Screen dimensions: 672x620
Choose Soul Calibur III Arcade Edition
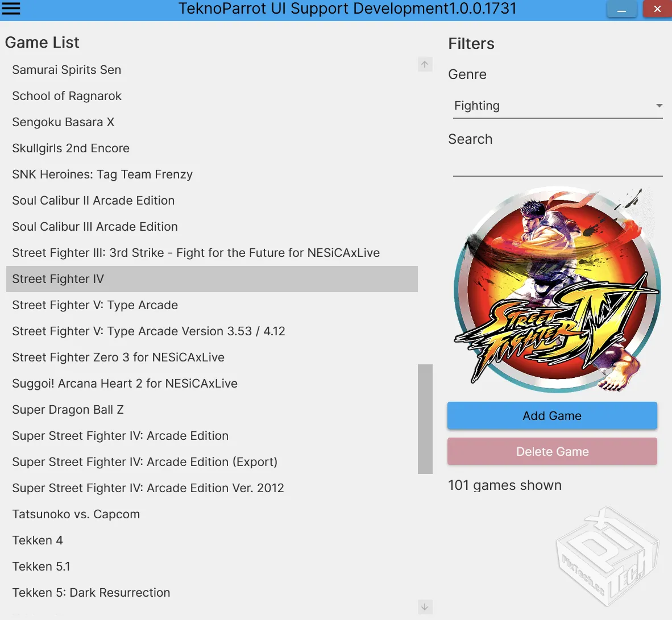(95, 227)
